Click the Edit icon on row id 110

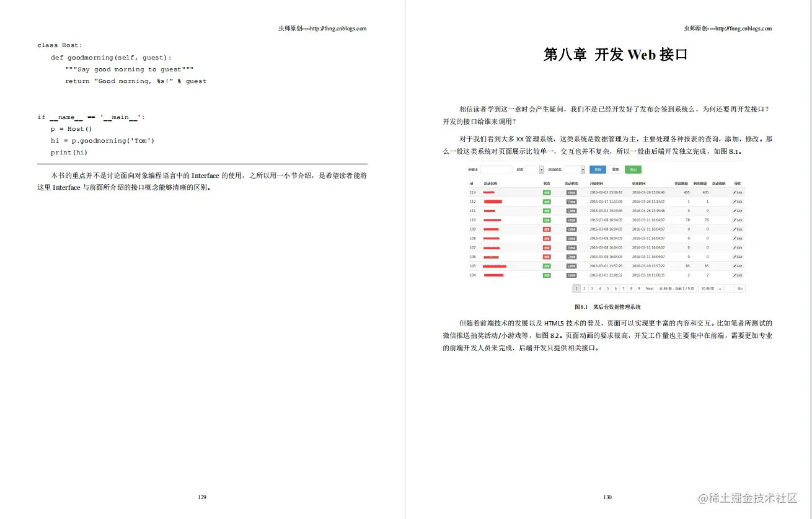[x=737, y=220]
